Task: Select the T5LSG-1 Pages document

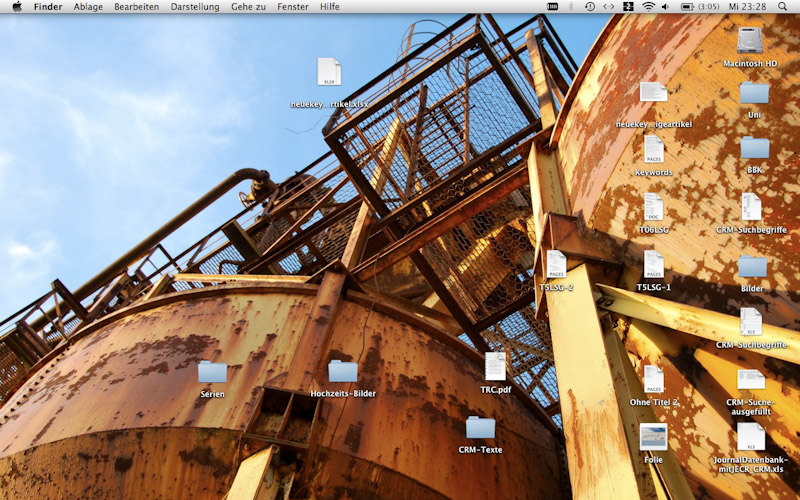Action: click(x=654, y=264)
